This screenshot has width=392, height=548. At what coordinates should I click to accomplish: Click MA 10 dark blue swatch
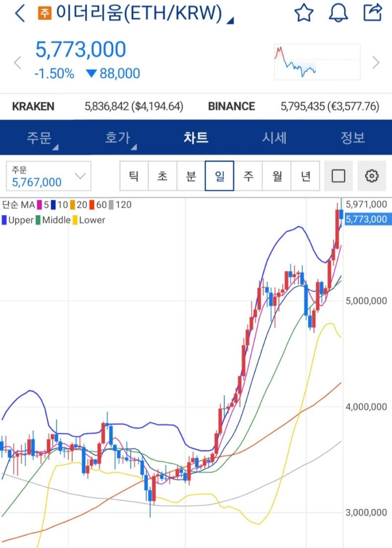(x=53, y=205)
